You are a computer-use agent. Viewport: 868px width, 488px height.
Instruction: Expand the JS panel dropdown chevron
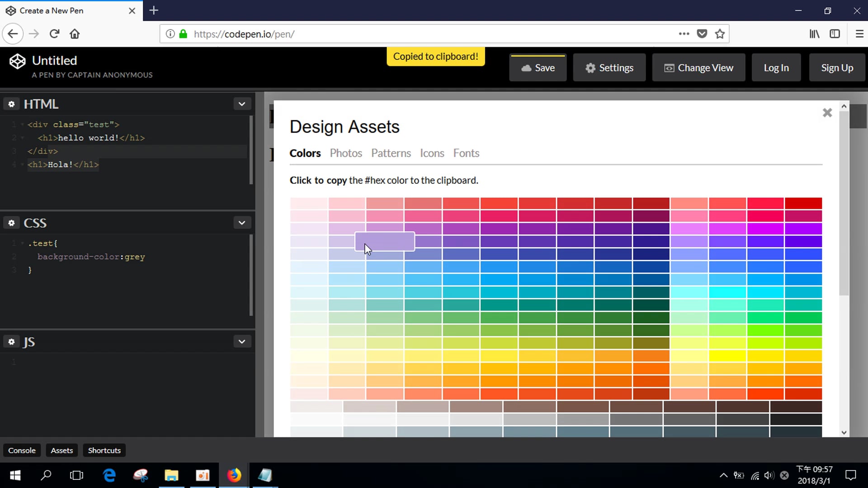point(242,342)
